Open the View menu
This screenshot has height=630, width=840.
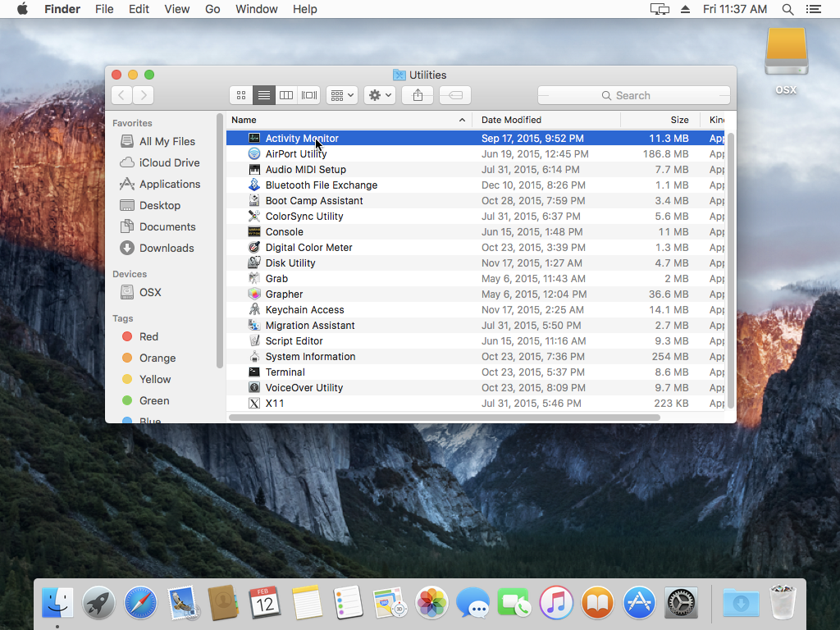(x=177, y=9)
